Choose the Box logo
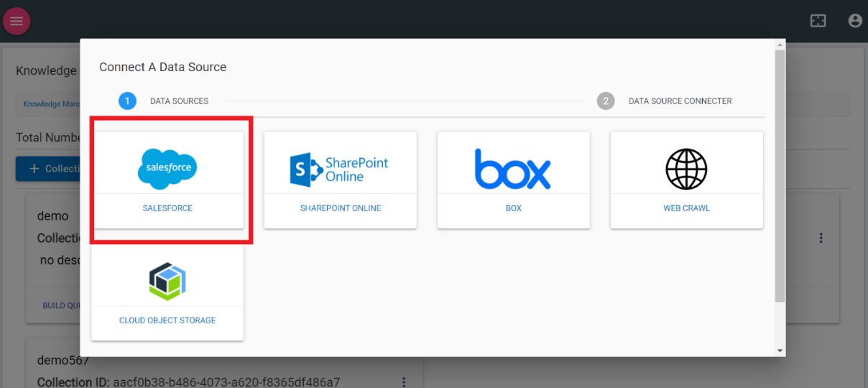The height and width of the screenshot is (388, 868). [513, 169]
